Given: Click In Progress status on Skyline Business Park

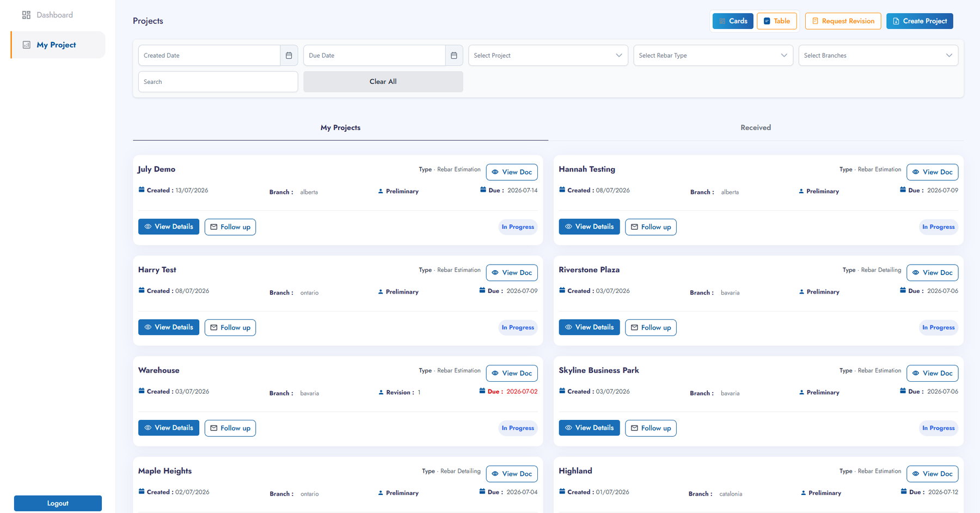Looking at the screenshot, I should point(938,428).
